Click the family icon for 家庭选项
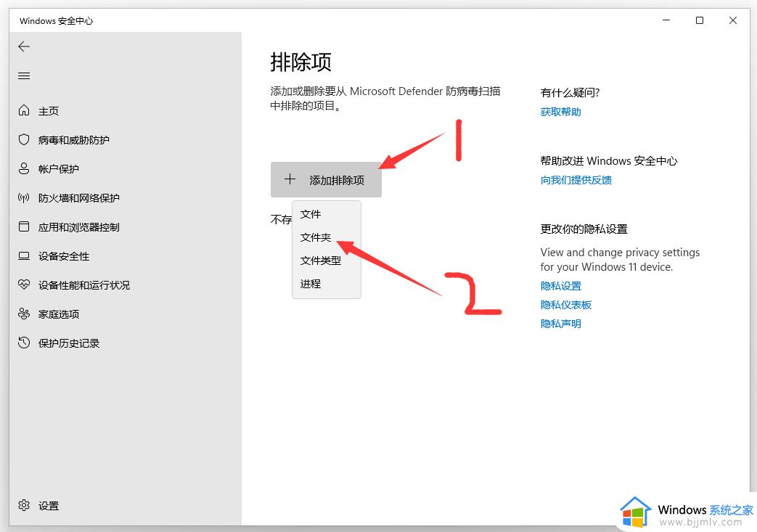The height and width of the screenshot is (532, 757). click(24, 314)
